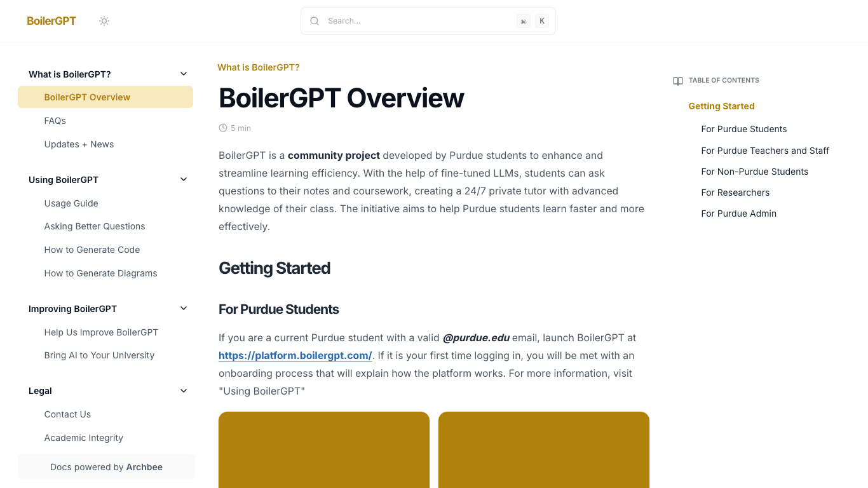Open Getting Started from table of contents

[721, 106]
